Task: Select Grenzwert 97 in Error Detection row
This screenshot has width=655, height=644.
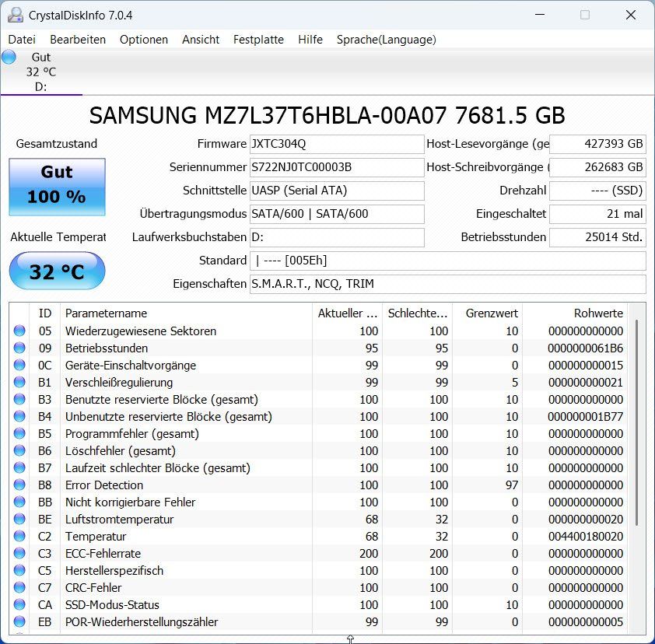Action: (x=512, y=485)
